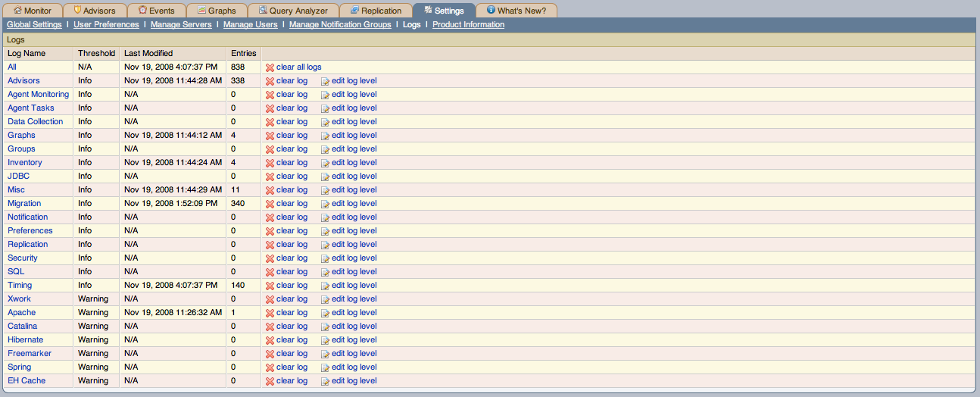
Task: Click the red X clear icon in Advisors row
Action: [270, 81]
